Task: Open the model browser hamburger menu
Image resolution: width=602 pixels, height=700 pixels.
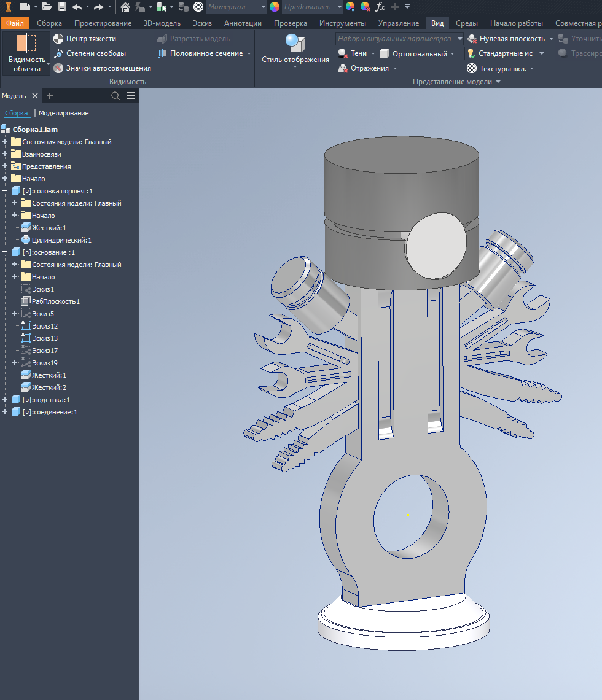Action: coord(131,96)
